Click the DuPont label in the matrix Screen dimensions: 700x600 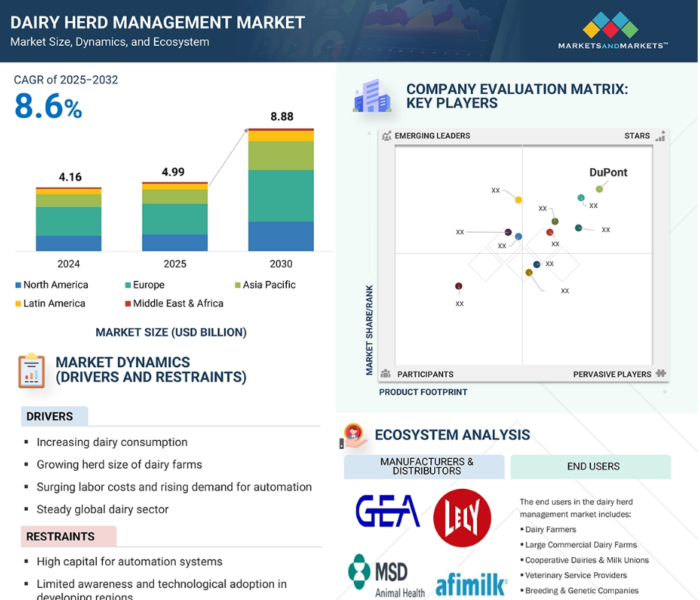(x=608, y=172)
